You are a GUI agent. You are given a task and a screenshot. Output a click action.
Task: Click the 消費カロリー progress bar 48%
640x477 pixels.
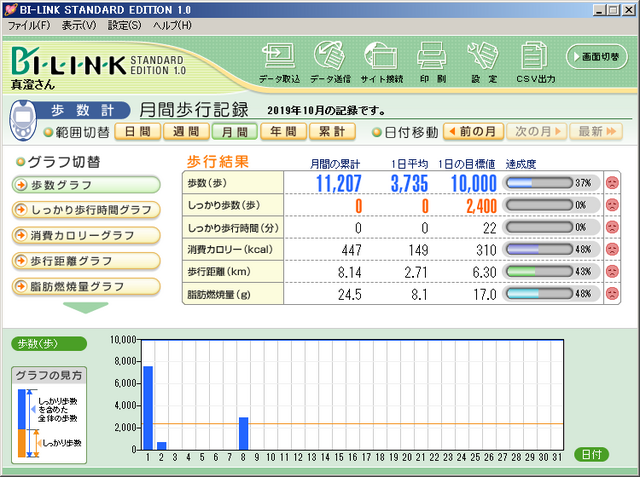(x=539, y=249)
